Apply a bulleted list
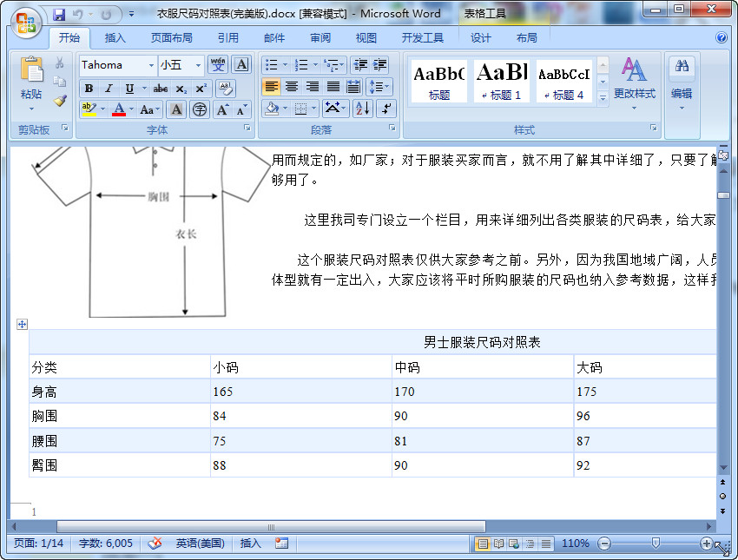The width and height of the screenshot is (738, 560). 272,64
